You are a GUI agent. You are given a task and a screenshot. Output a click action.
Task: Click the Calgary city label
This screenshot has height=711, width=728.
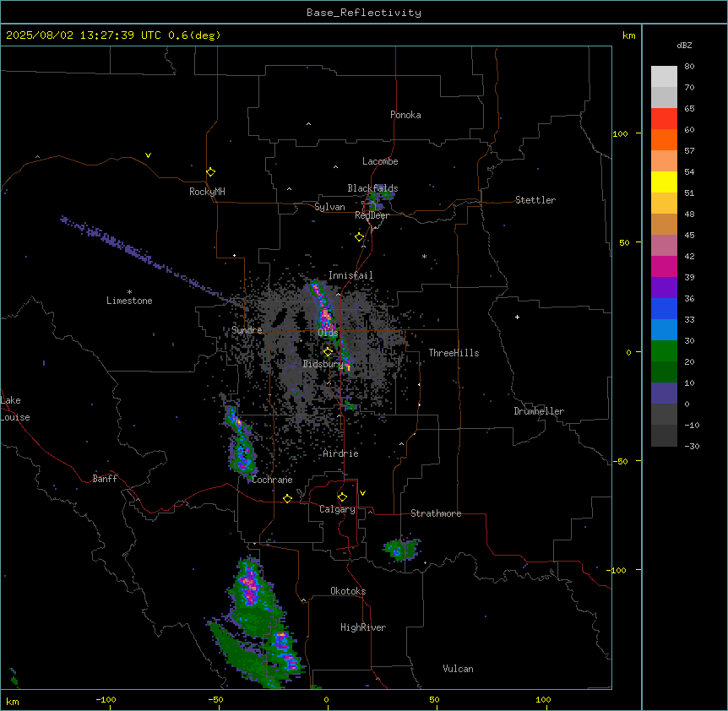pyautogui.click(x=337, y=509)
